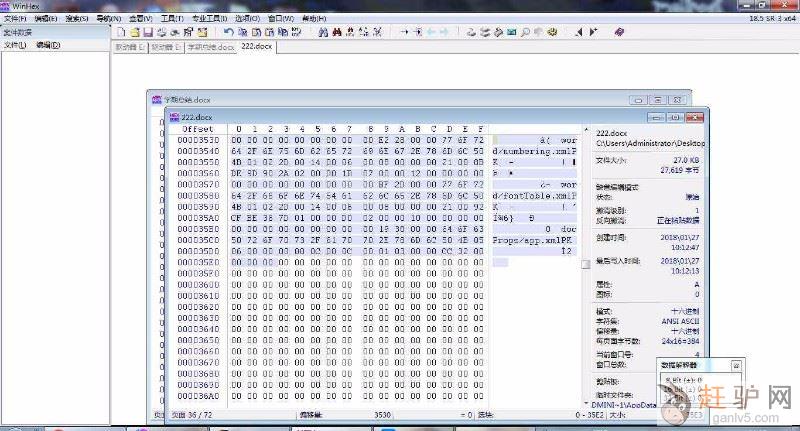Open 文件(L) in the left panel
Viewport: 800px width, 431px height.
15,45
